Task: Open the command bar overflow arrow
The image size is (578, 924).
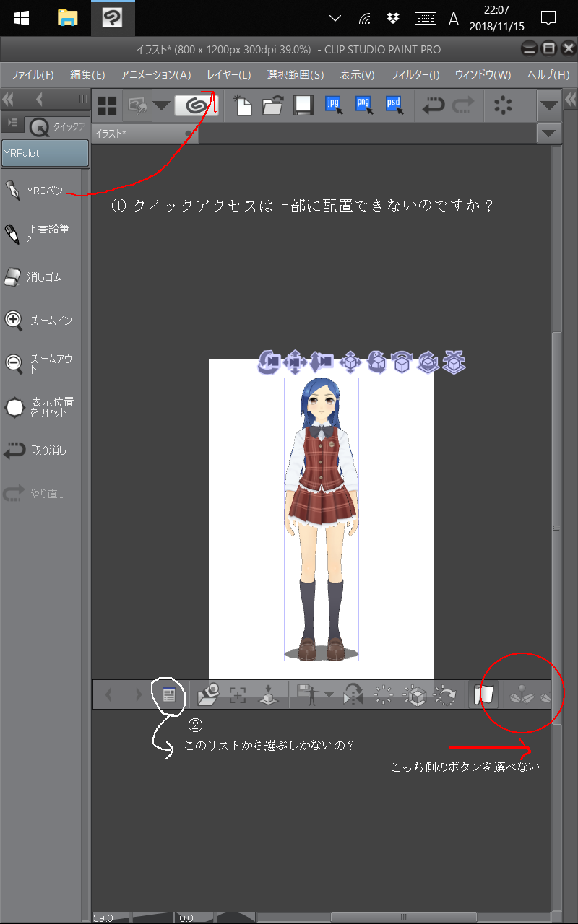Action: click(x=550, y=106)
